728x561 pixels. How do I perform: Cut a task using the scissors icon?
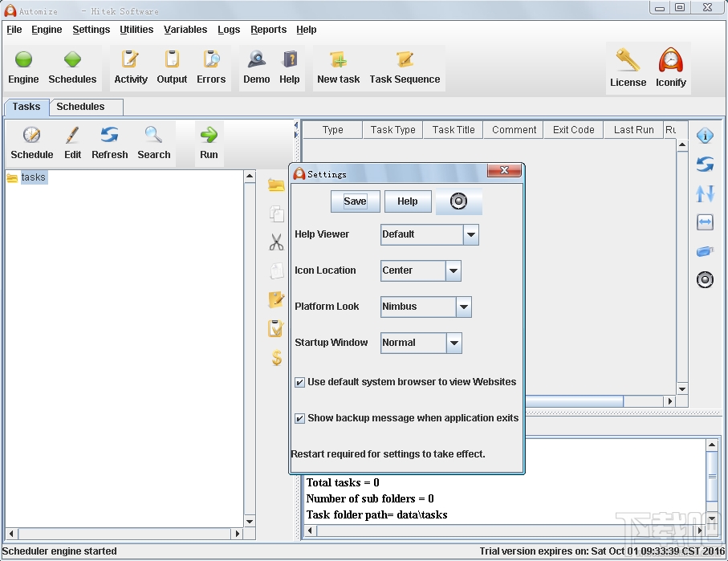[x=276, y=242]
